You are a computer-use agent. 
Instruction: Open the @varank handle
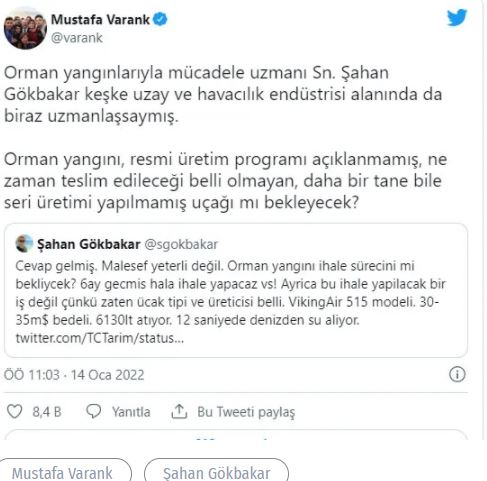click(77, 38)
